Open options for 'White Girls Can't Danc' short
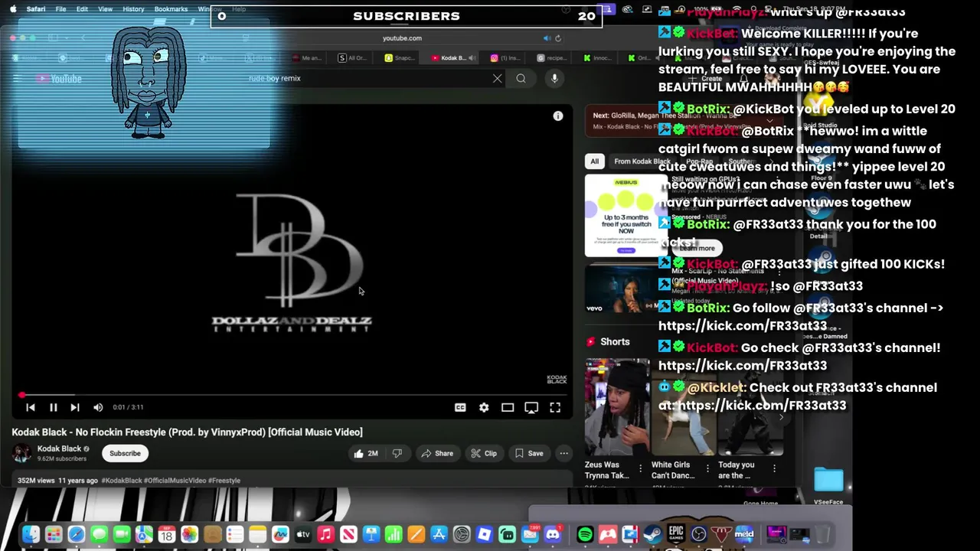The image size is (980, 551). click(x=707, y=467)
